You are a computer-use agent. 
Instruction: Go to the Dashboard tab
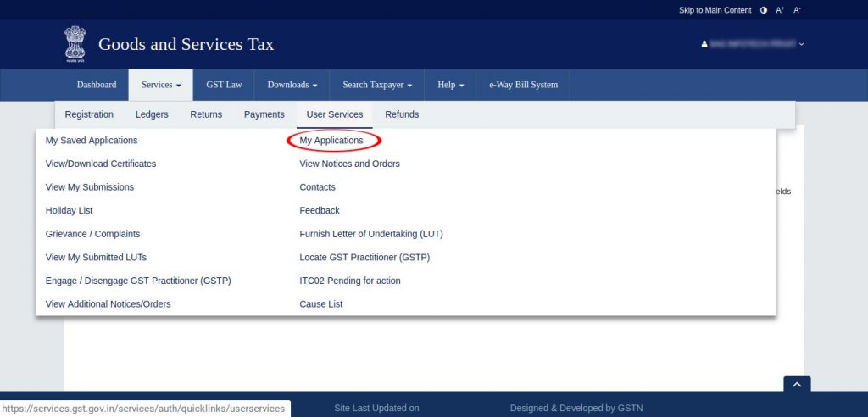point(97,85)
